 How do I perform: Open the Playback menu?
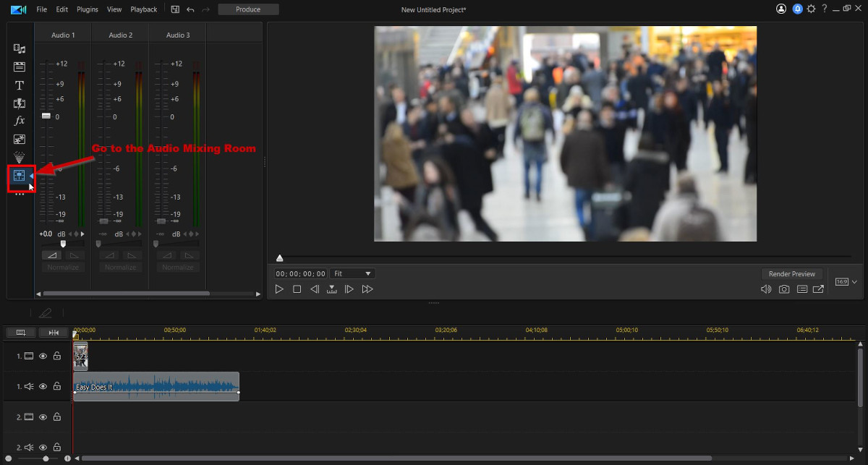pos(143,9)
